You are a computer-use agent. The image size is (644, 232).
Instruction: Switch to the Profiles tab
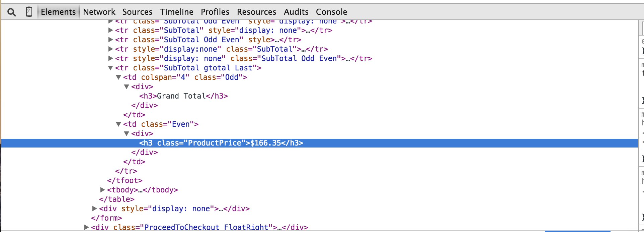[215, 12]
